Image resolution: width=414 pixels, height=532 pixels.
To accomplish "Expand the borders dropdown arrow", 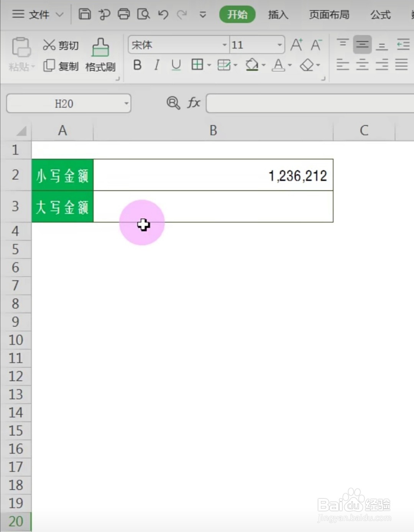I will point(209,65).
